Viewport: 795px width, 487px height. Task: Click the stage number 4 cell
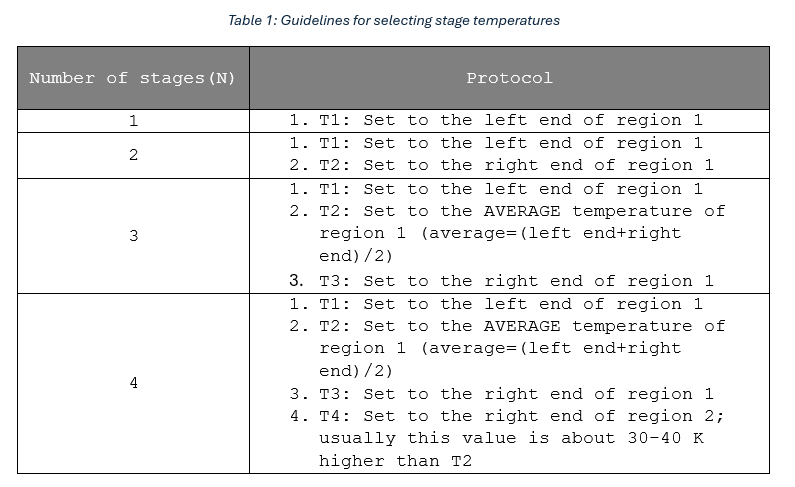pyautogui.click(x=133, y=383)
